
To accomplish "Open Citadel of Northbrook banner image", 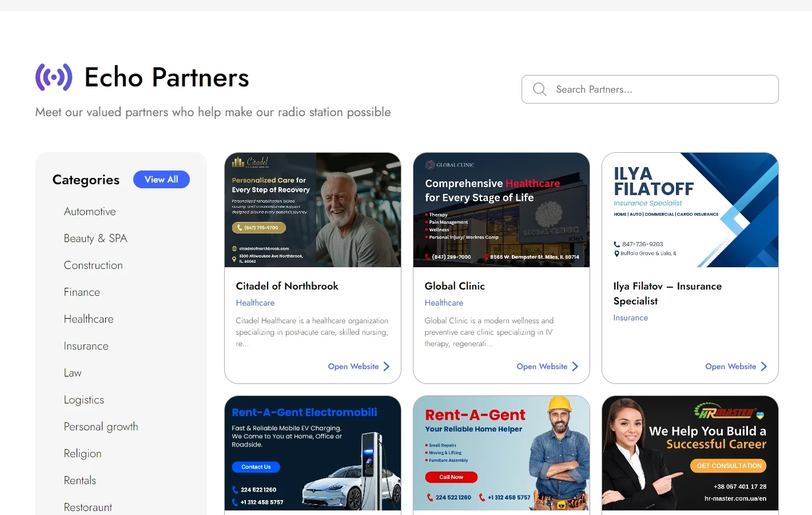I will click(313, 210).
